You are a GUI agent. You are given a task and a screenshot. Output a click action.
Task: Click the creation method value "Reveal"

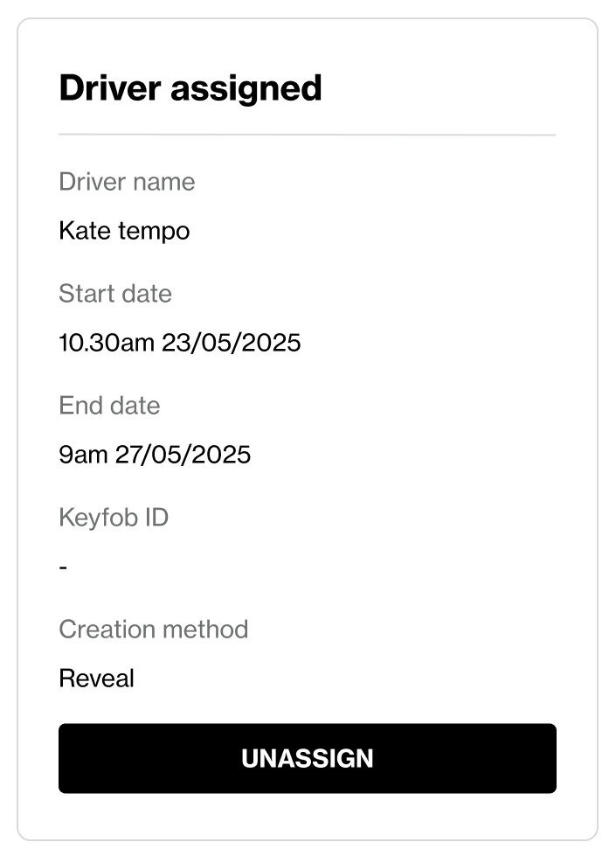click(x=96, y=679)
